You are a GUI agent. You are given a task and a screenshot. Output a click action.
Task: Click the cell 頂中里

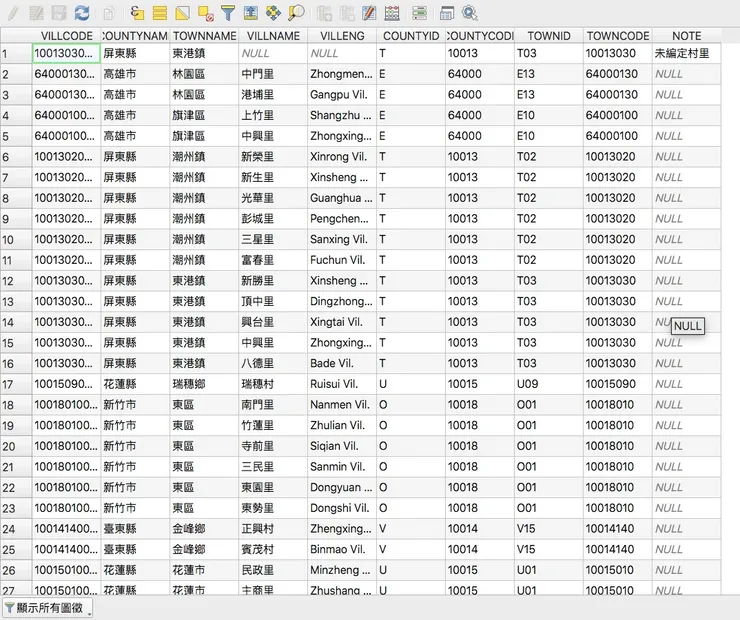[x=273, y=302]
